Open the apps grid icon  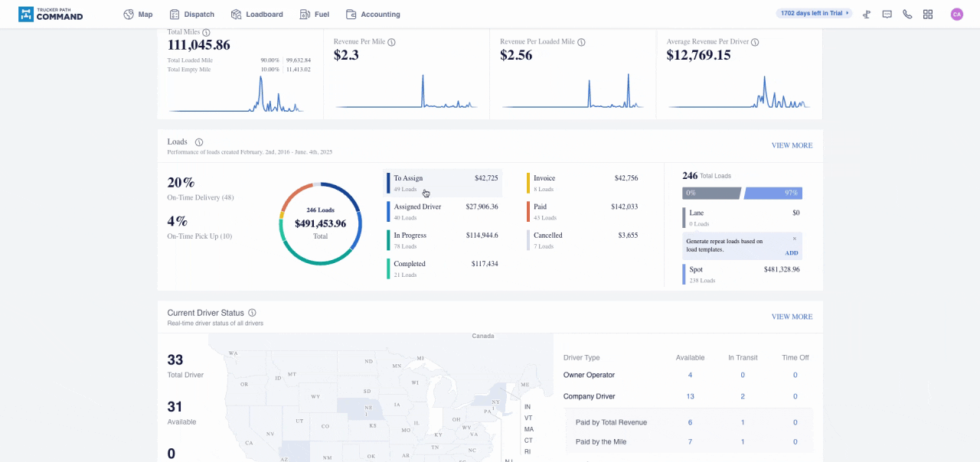(928, 15)
